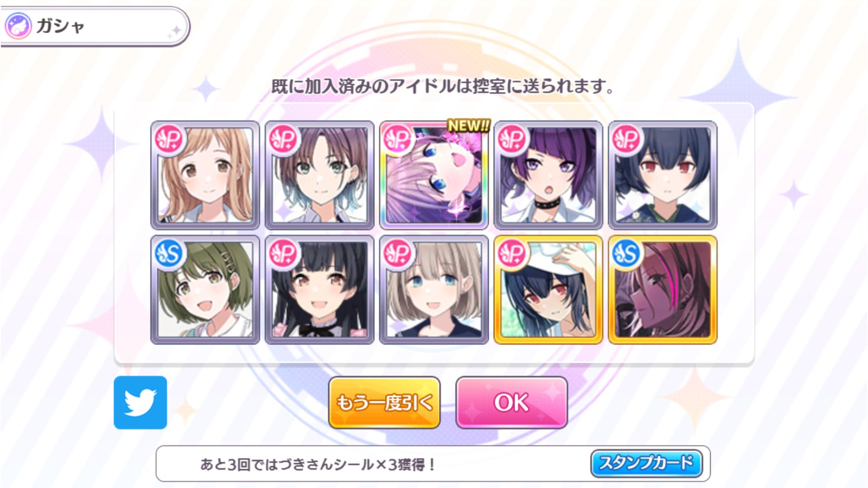Tap the NEW!! label on the third card

(468, 126)
